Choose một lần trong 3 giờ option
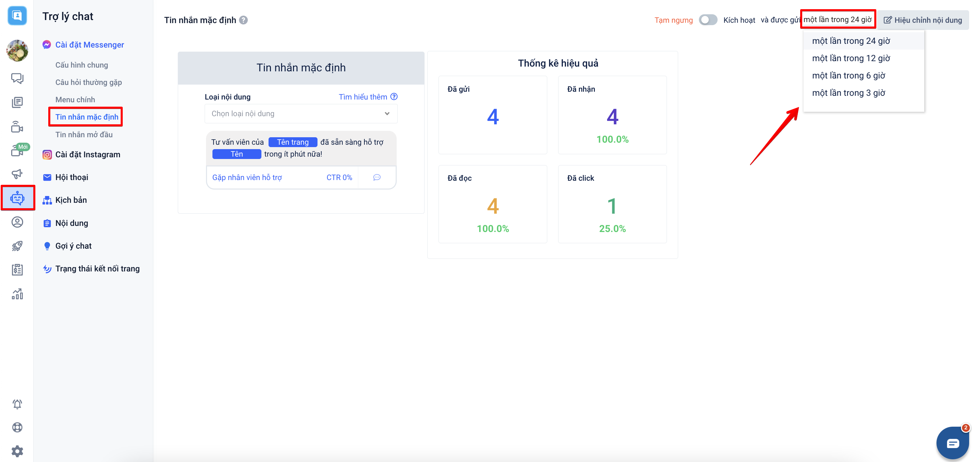The image size is (980, 462). [x=848, y=93]
